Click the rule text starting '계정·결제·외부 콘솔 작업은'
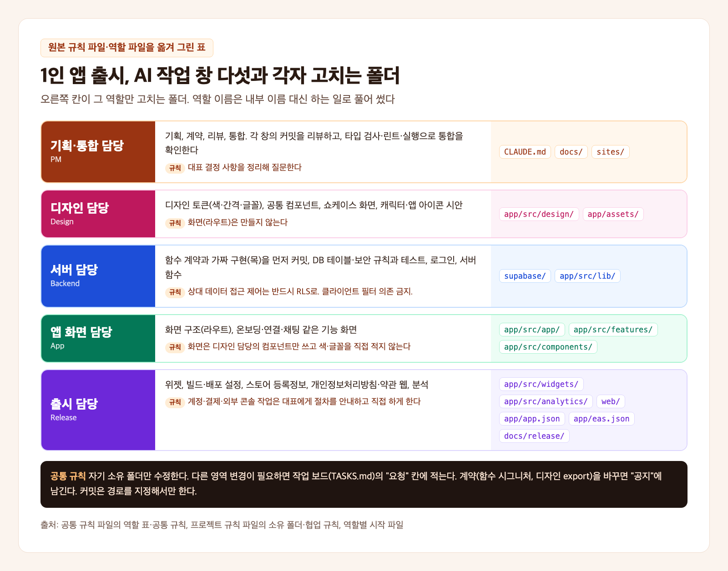The image size is (728, 571). pyautogui.click(x=304, y=401)
